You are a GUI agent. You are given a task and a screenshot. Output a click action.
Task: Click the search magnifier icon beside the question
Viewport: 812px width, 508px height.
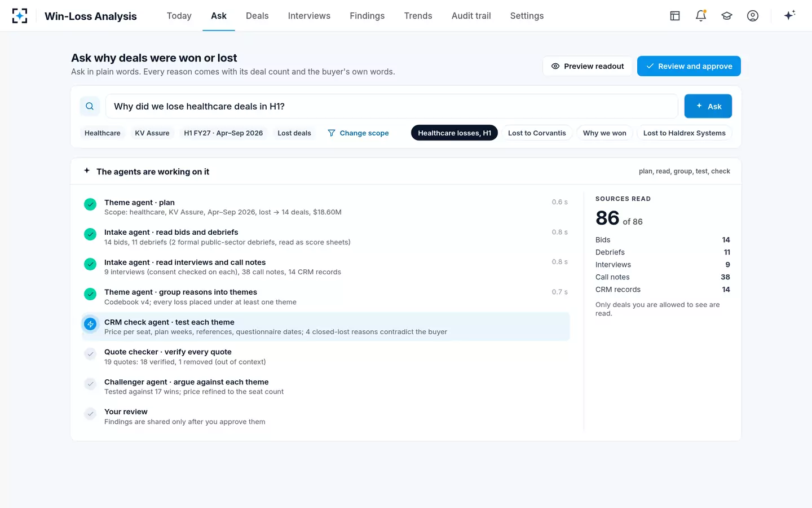90,106
